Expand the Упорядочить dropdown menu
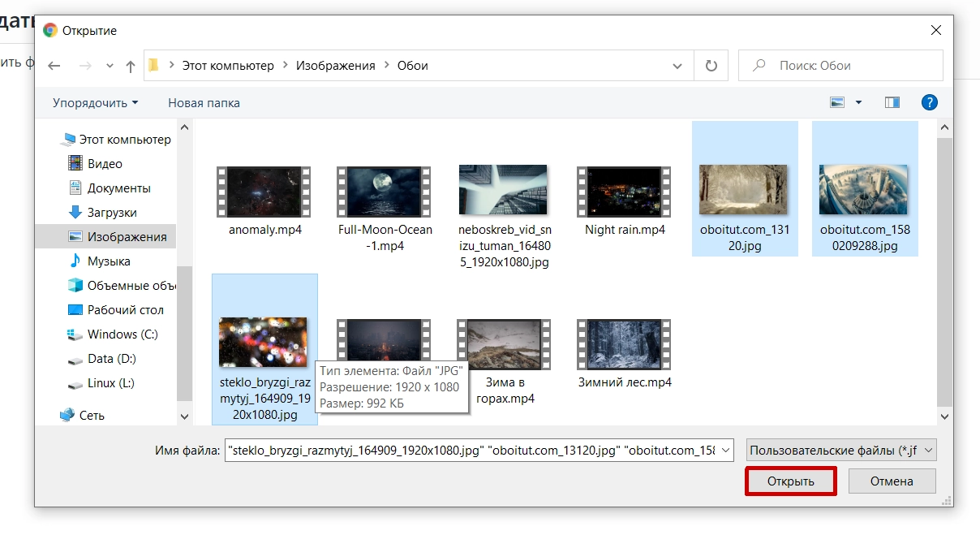 coord(95,103)
